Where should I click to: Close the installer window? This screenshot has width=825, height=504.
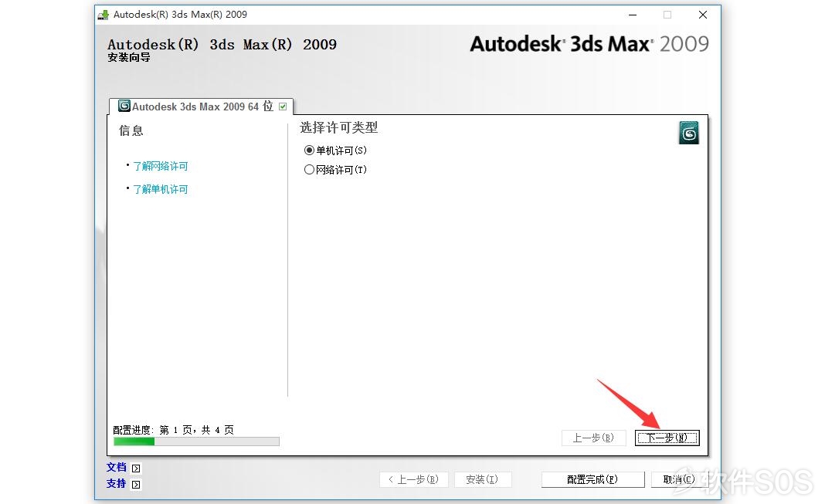(x=703, y=15)
